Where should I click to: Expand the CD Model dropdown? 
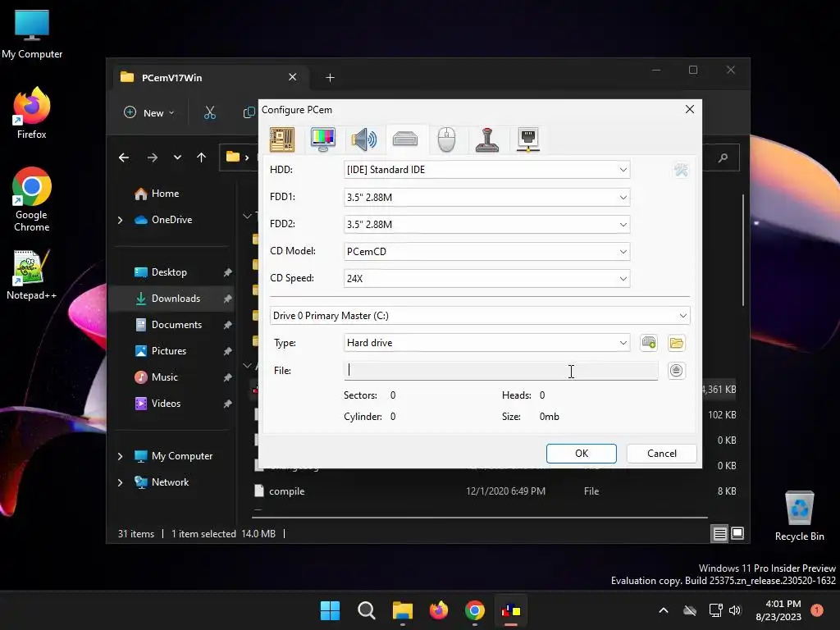click(486, 251)
